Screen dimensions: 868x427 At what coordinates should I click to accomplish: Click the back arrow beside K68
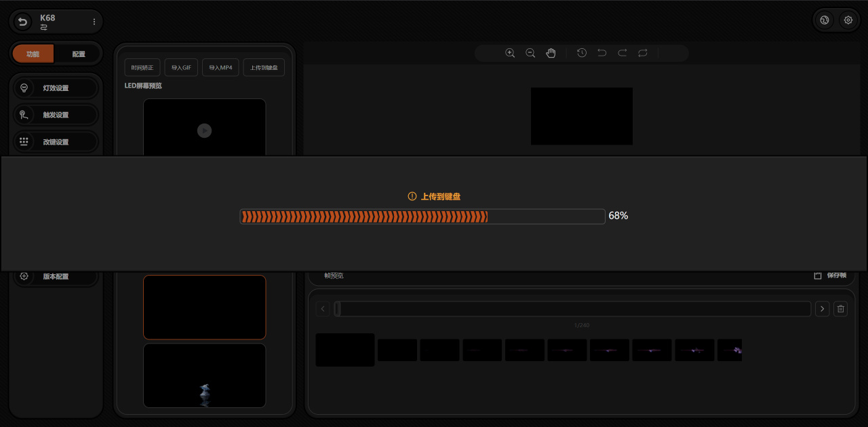pos(22,22)
